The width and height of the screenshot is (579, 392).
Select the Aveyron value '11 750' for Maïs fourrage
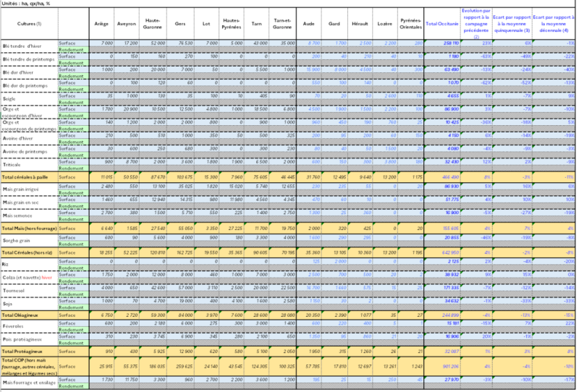click(131, 380)
